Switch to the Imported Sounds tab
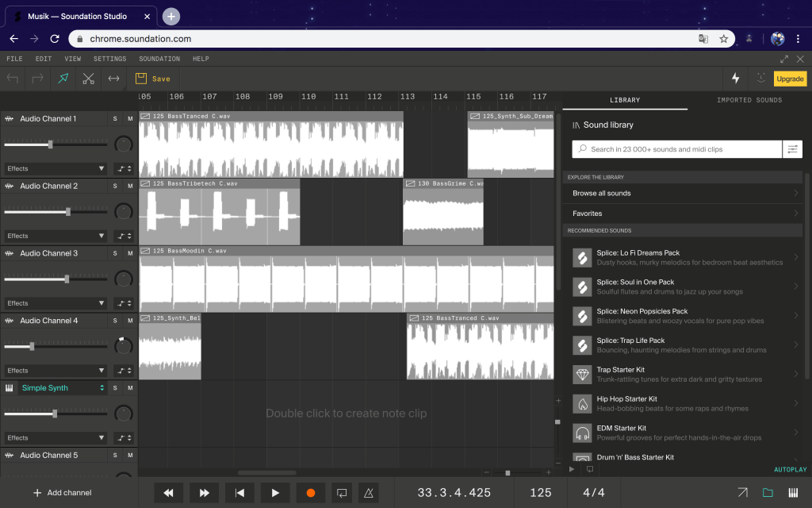 coord(749,100)
